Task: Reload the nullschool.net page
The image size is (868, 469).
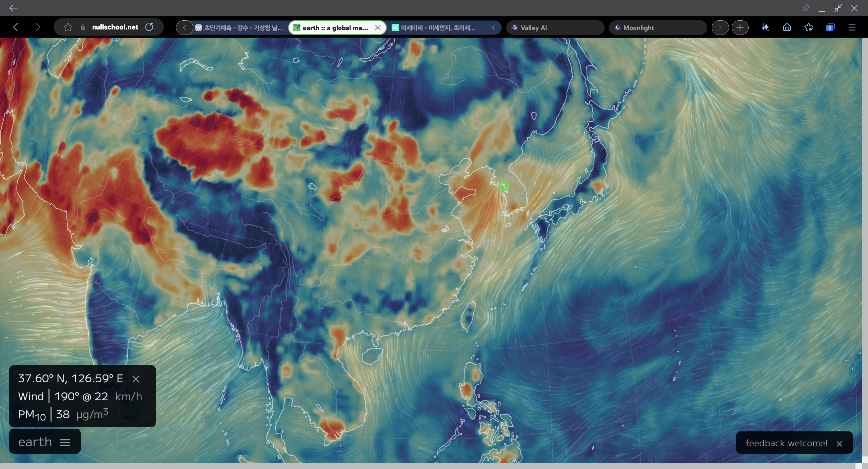Action: pos(149,27)
